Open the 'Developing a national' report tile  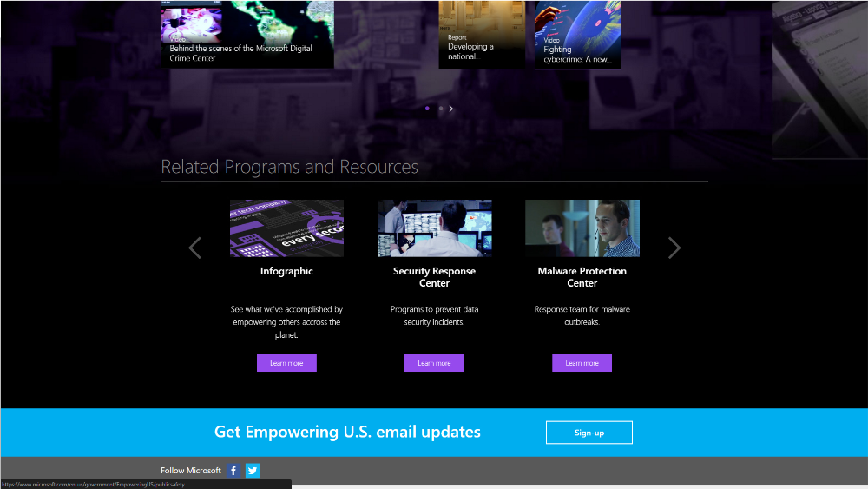coord(482,35)
